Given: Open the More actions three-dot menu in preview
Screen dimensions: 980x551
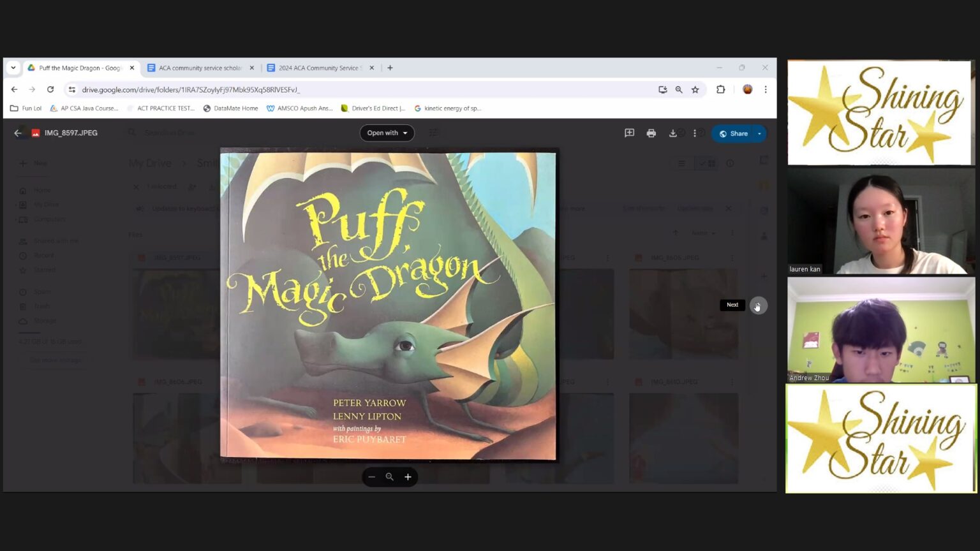Looking at the screenshot, I should coord(695,133).
